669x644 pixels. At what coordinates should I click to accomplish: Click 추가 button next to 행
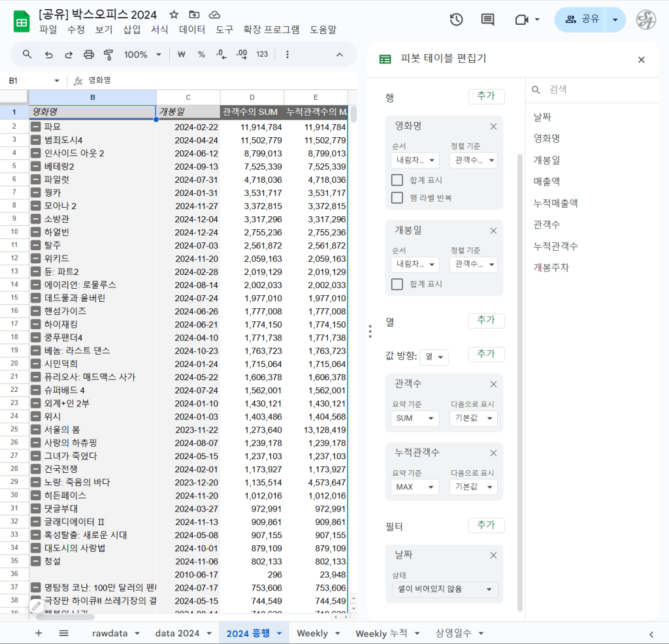[x=486, y=96]
